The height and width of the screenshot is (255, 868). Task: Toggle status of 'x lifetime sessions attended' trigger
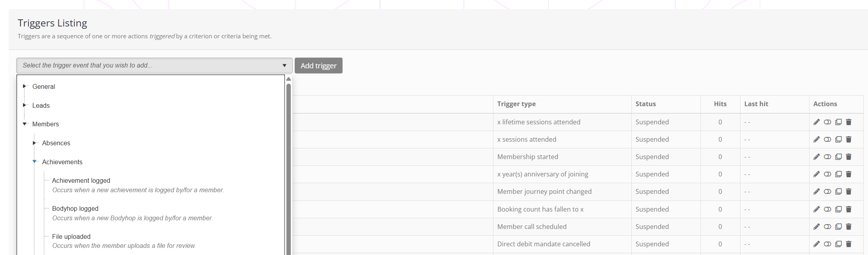tap(827, 122)
